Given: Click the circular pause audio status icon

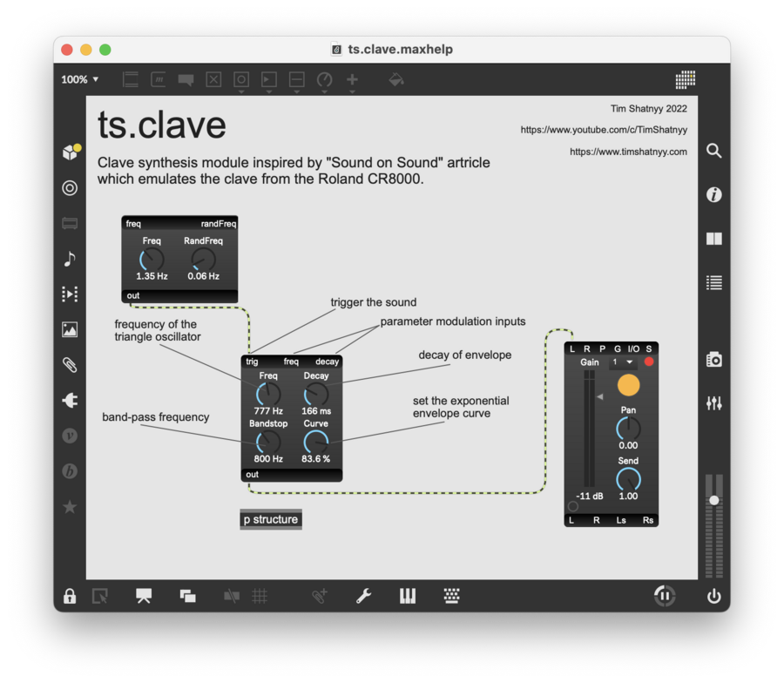Looking at the screenshot, I should 665,596.
